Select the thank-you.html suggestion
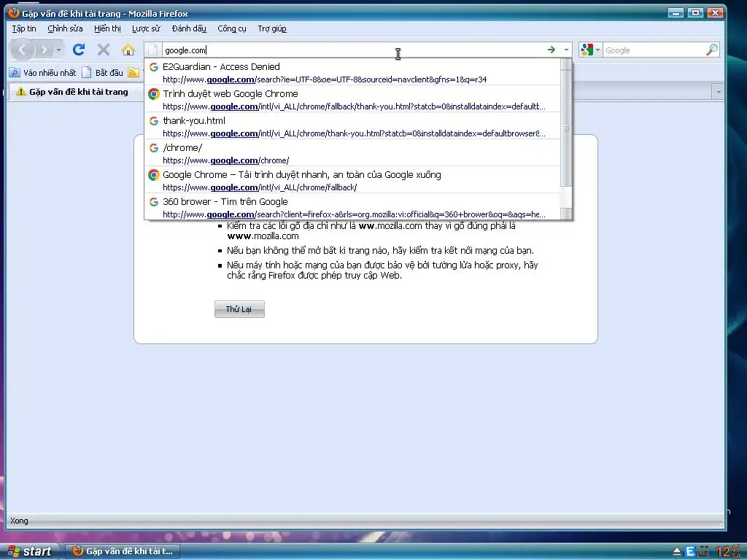This screenshot has height=560, width=747. tap(352, 126)
